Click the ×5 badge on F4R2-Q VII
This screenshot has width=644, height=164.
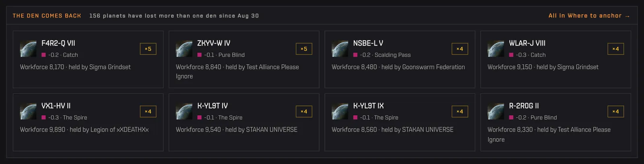coord(148,49)
